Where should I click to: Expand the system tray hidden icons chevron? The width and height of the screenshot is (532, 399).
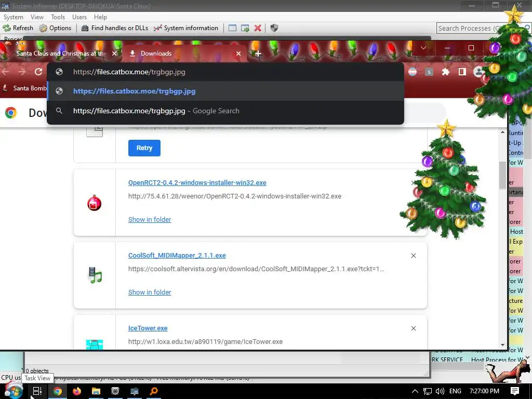pos(415,391)
